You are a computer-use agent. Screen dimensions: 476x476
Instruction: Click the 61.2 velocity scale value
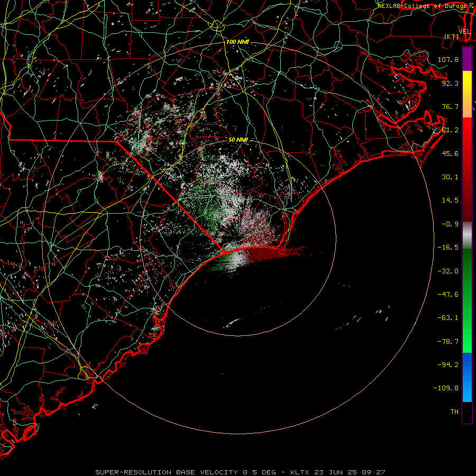[450, 130]
